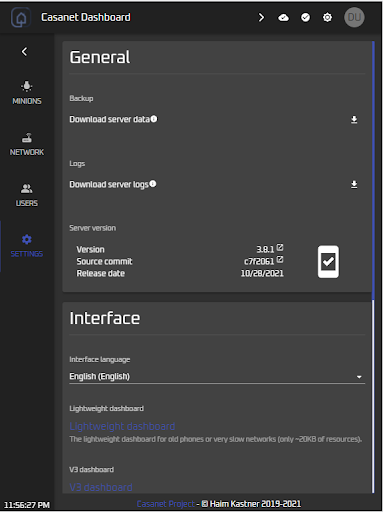Click the Casanet Dashboard title
Viewport: 383px width, 512px height.
click(x=86, y=17)
